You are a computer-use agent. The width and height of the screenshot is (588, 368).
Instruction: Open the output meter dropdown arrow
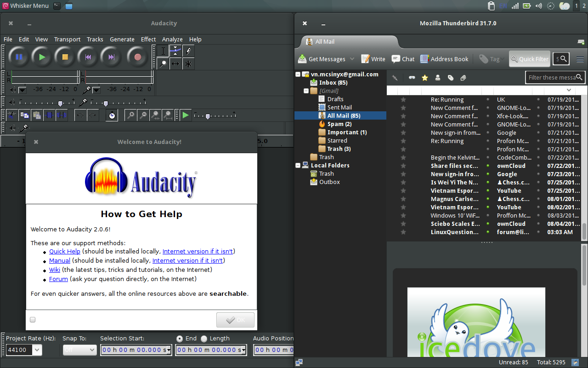(22, 90)
